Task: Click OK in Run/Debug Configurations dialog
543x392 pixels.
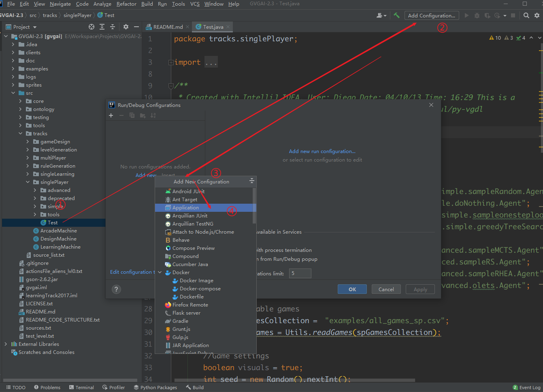Action: pyautogui.click(x=352, y=289)
